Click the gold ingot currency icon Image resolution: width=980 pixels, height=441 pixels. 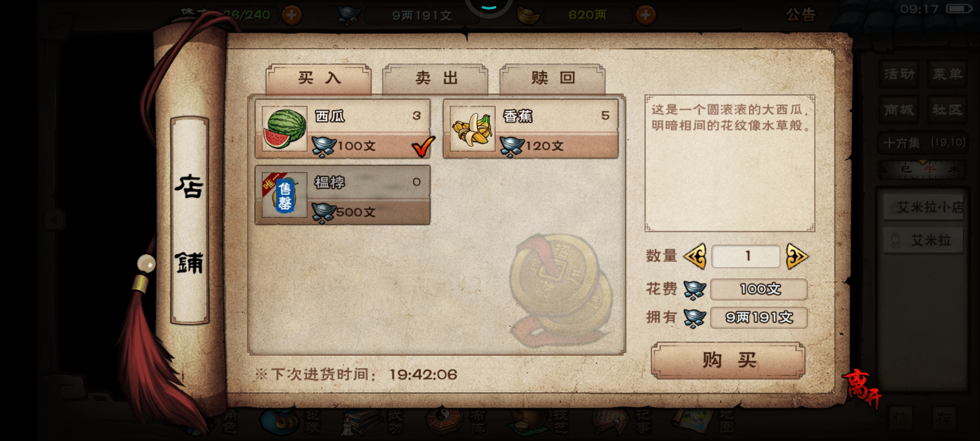point(529,16)
